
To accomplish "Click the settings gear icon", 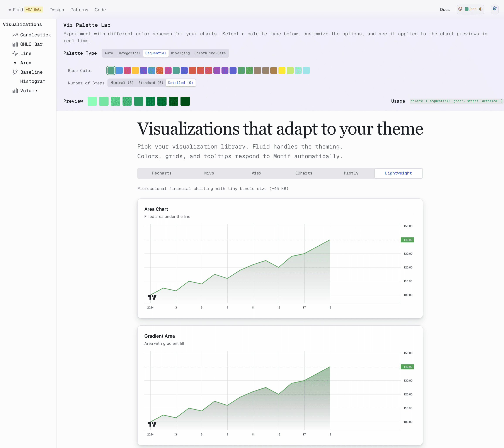I will tap(495, 9).
